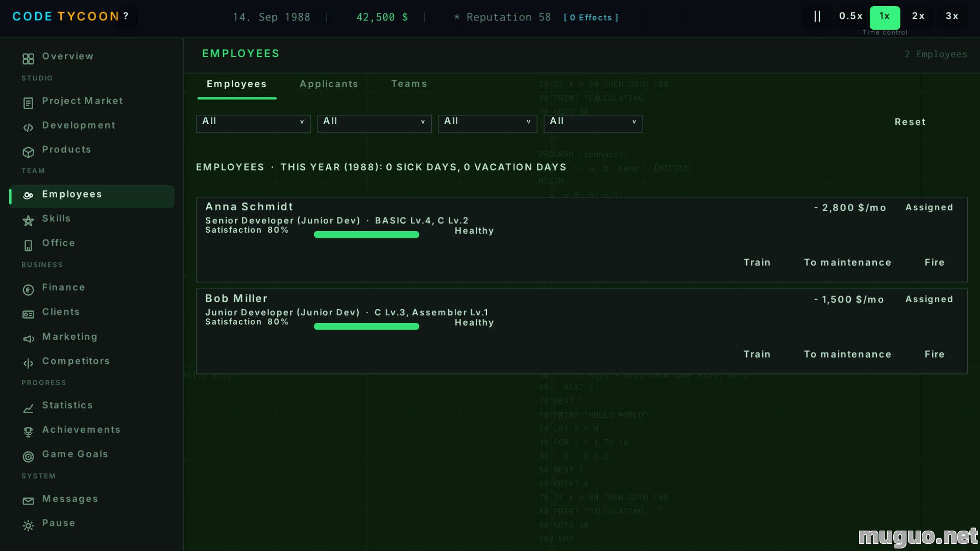Open the Clients card icon
The image size is (980, 551).
click(28, 315)
